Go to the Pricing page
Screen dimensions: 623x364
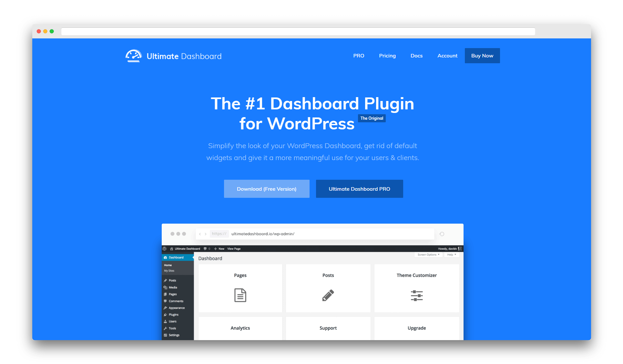(x=387, y=56)
